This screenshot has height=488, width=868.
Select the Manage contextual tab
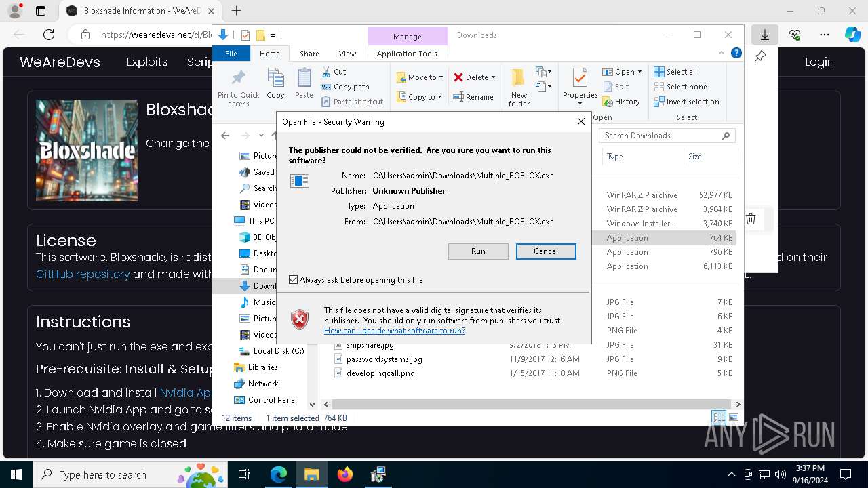(407, 37)
